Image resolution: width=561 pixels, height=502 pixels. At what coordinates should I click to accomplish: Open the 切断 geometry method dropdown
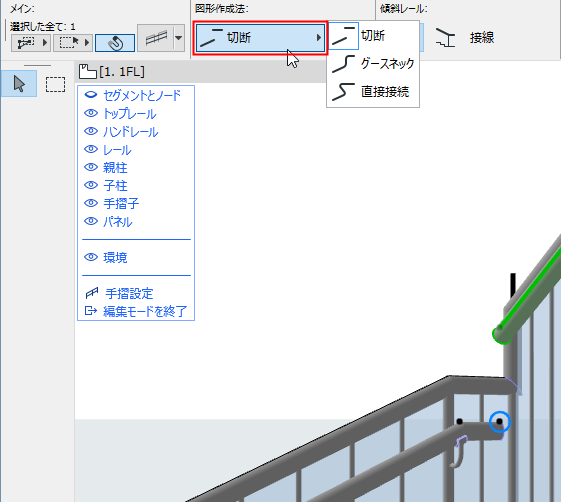260,38
